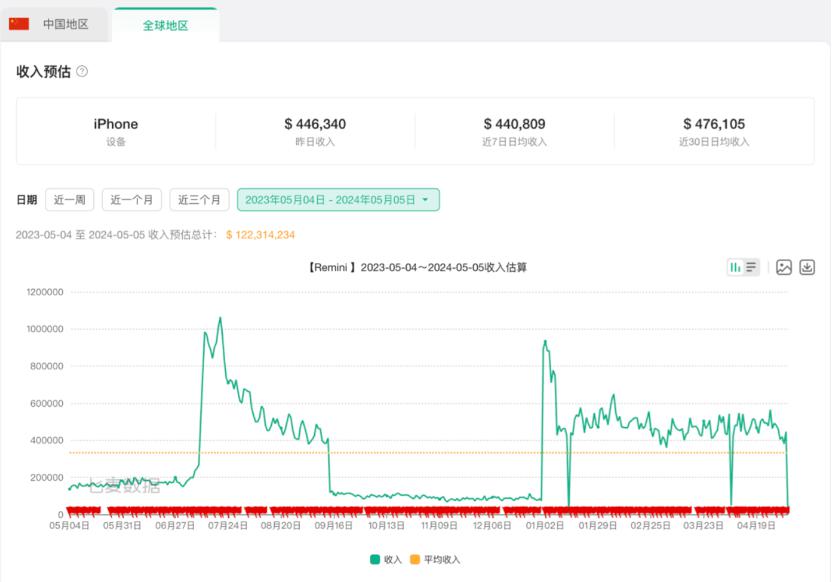Save the chart as image icon
This screenshot has height=582, width=832.
[784, 267]
